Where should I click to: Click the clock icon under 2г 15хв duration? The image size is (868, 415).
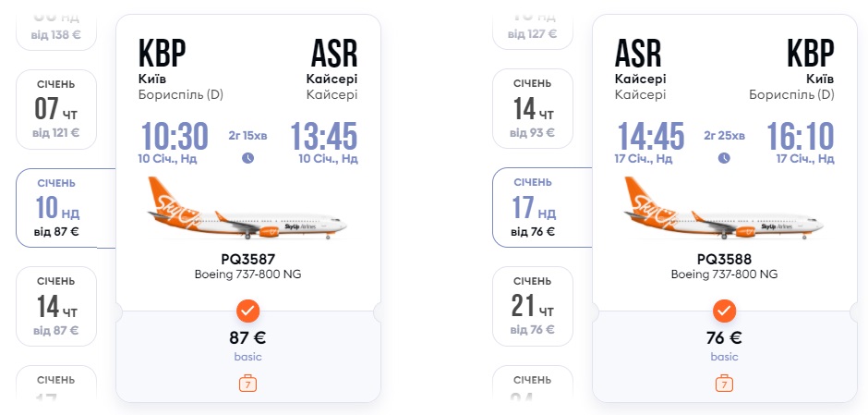[247, 158]
